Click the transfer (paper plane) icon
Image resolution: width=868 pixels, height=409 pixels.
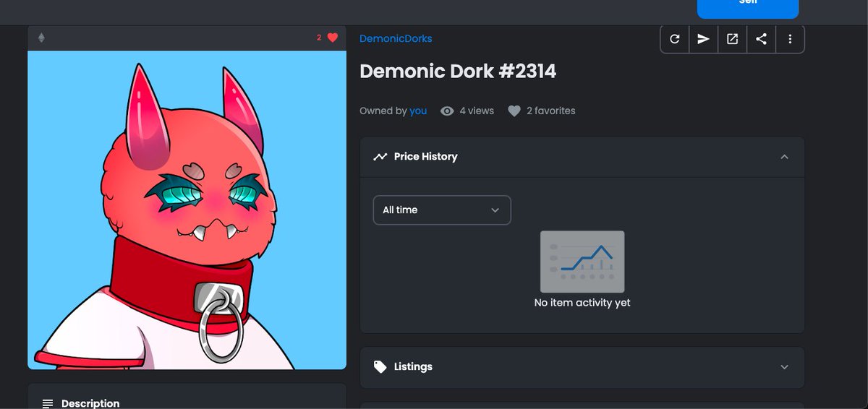[703, 39]
